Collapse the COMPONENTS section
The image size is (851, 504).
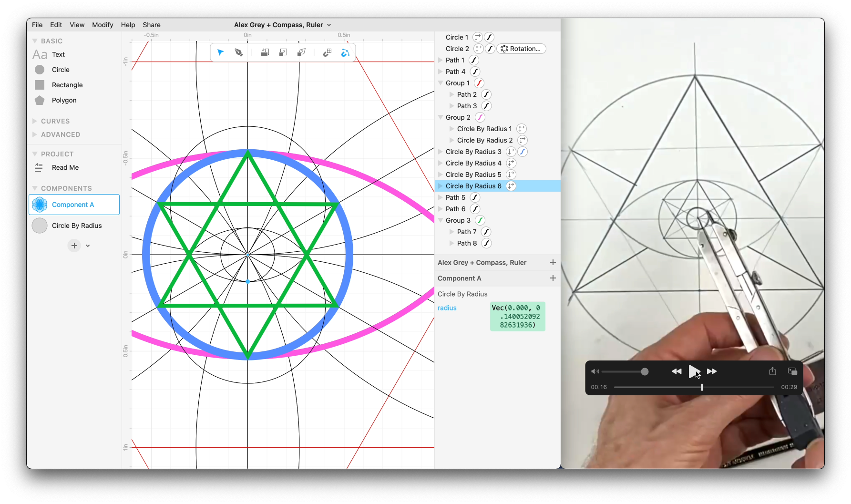tap(34, 188)
